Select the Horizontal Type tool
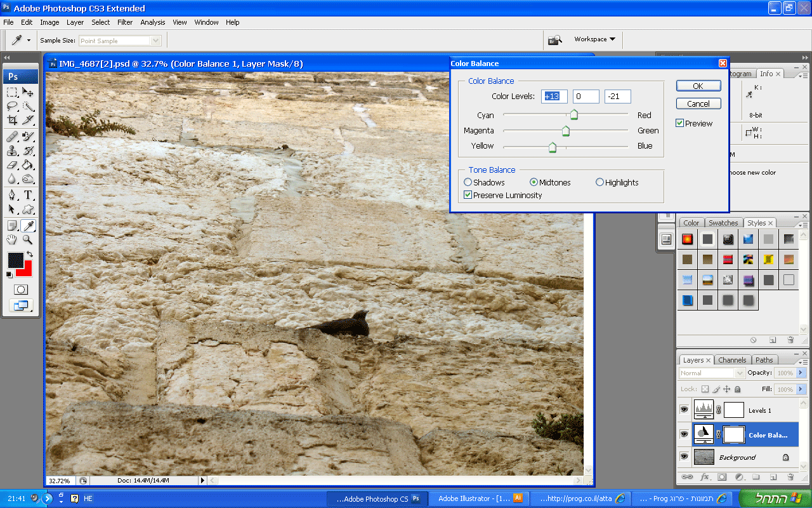The width and height of the screenshot is (812, 508). [28, 195]
